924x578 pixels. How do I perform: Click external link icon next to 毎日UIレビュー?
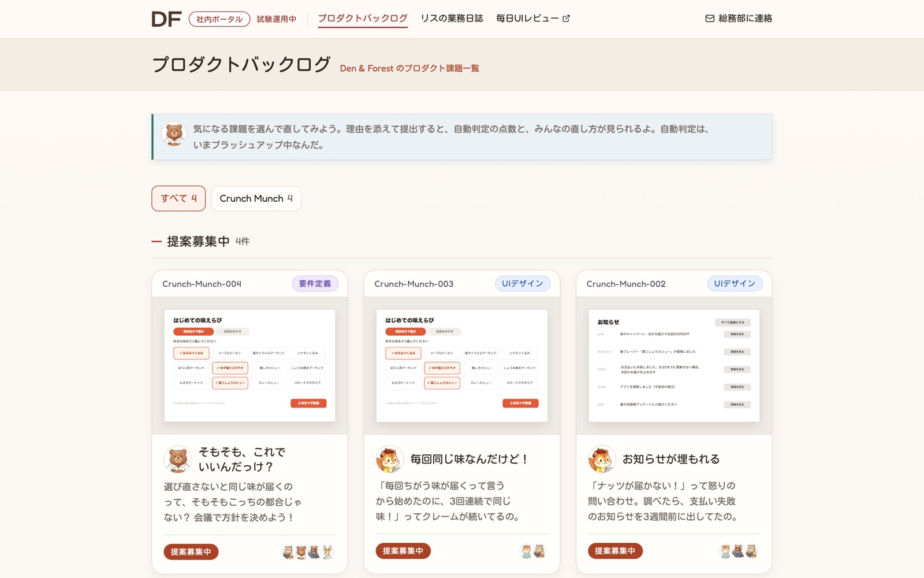point(567,18)
